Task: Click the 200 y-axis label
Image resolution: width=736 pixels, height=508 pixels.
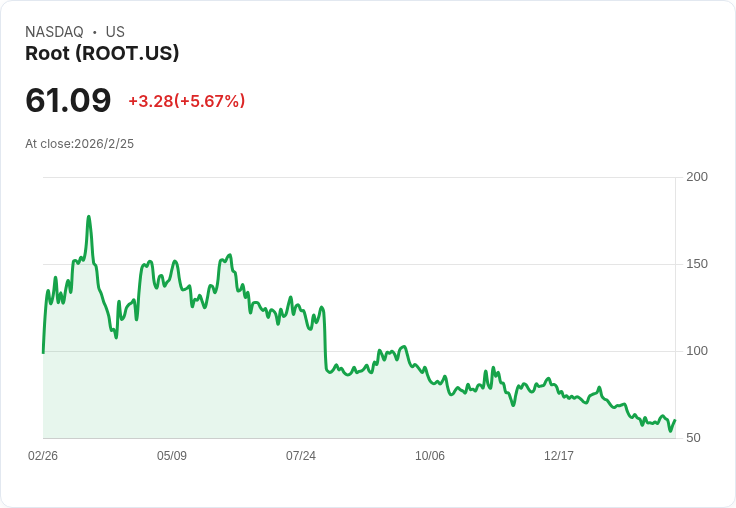Action: (697, 177)
